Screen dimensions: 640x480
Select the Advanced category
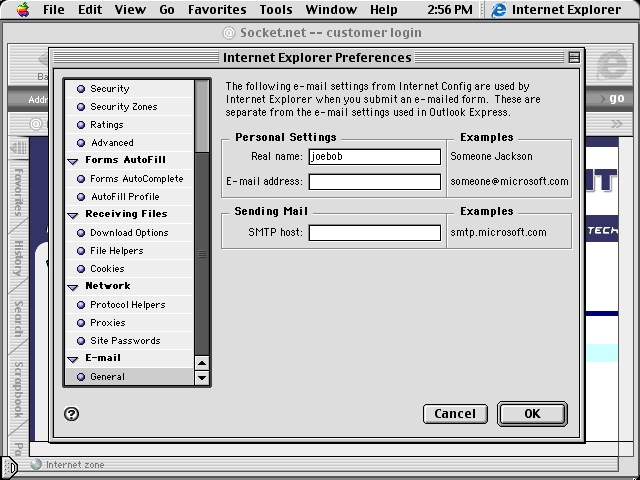pyautogui.click(x=129, y=143)
